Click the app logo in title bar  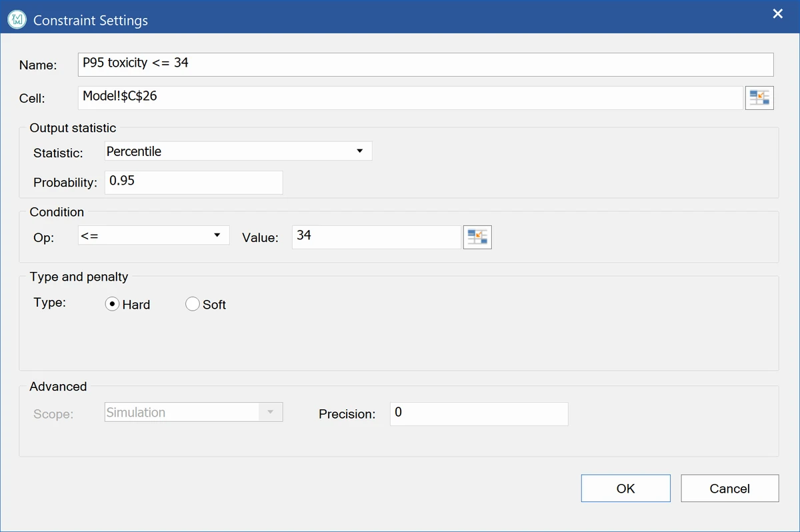(17, 19)
